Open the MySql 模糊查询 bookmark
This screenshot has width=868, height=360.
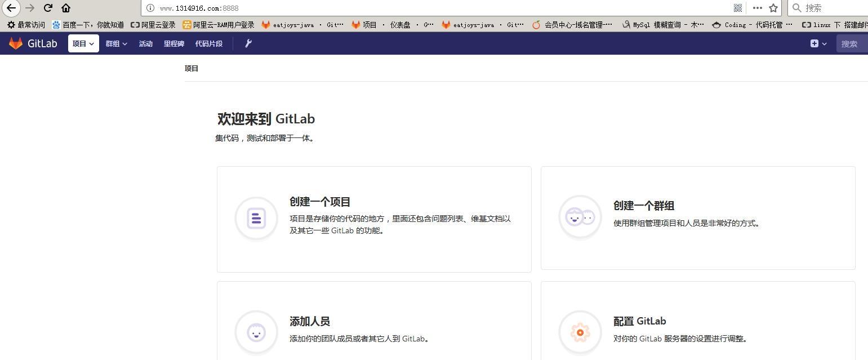pyautogui.click(x=663, y=25)
